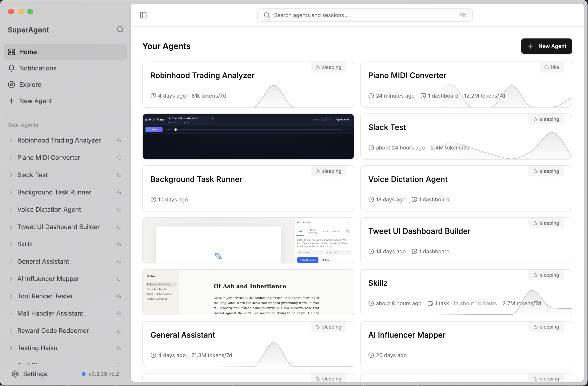Click the black New Agent button
This screenshot has width=588, height=386.
pyautogui.click(x=546, y=46)
